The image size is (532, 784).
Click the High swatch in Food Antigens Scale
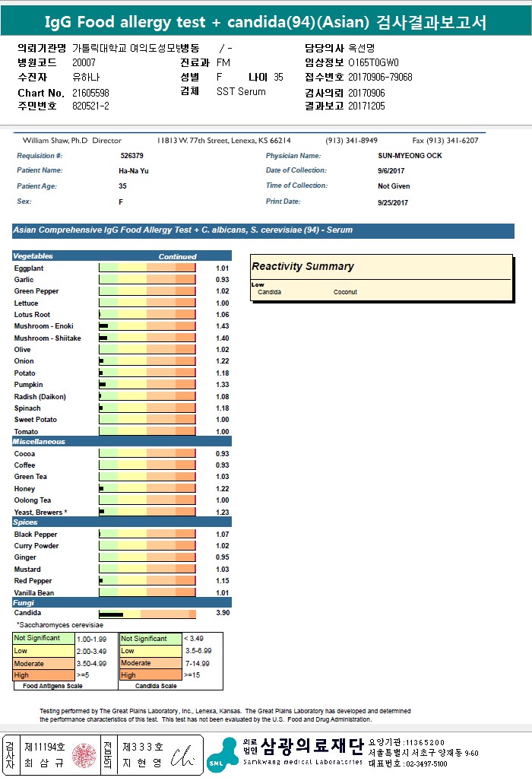point(43,674)
